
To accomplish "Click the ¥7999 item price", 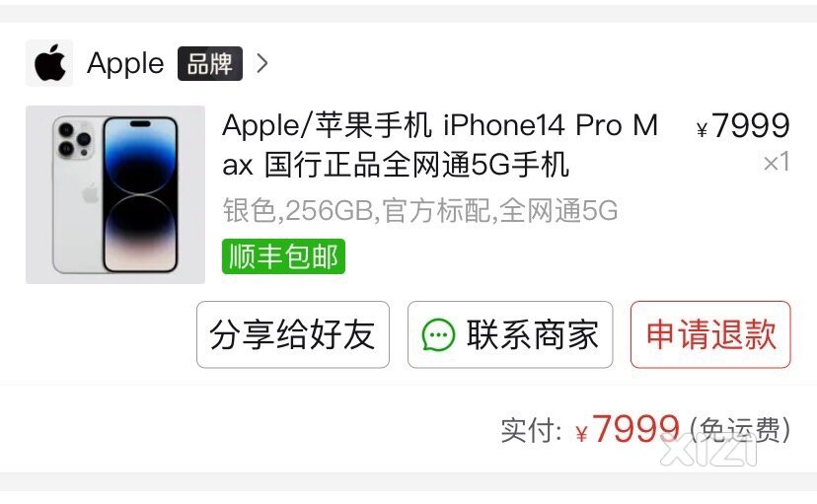I will (x=744, y=125).
